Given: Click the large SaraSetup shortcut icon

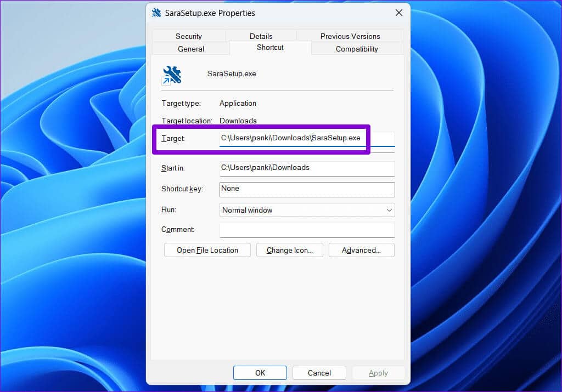Looking at the screenshot, I should [x=172, y=75].
